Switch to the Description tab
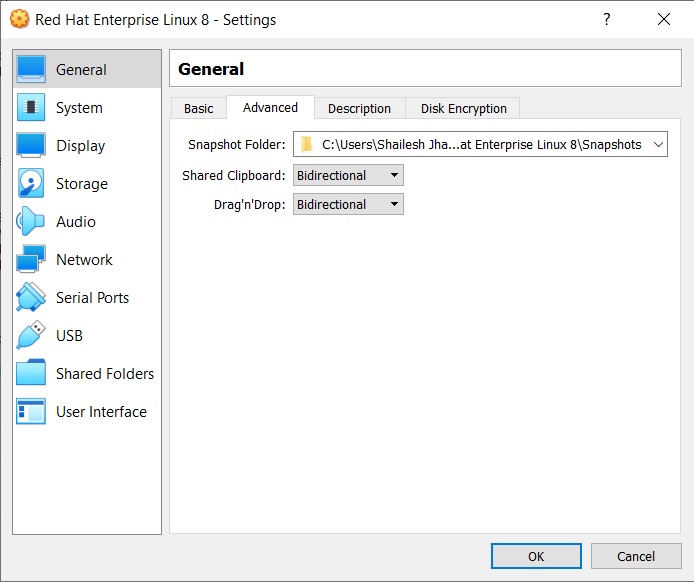 point(359,108)
